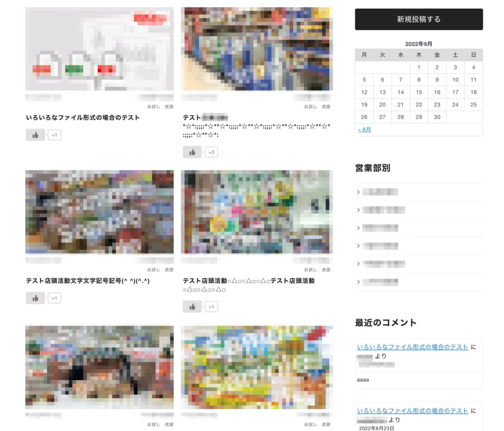Viewport: 504px width, 431px height.
Task: Like the いろいろなファイル形式の場合のテスト post
Action: (x=35, y=135)
